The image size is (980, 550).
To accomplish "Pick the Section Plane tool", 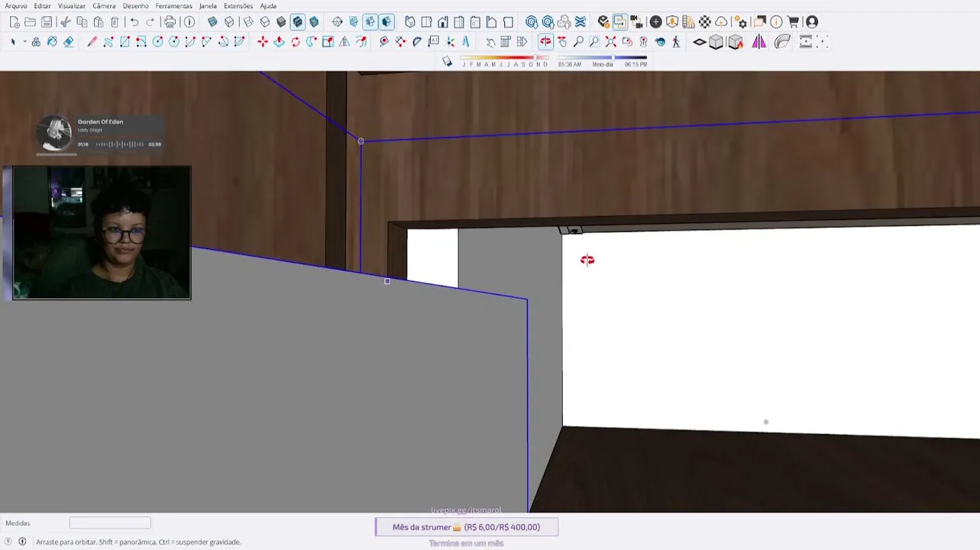I will (x=337, y=22).
